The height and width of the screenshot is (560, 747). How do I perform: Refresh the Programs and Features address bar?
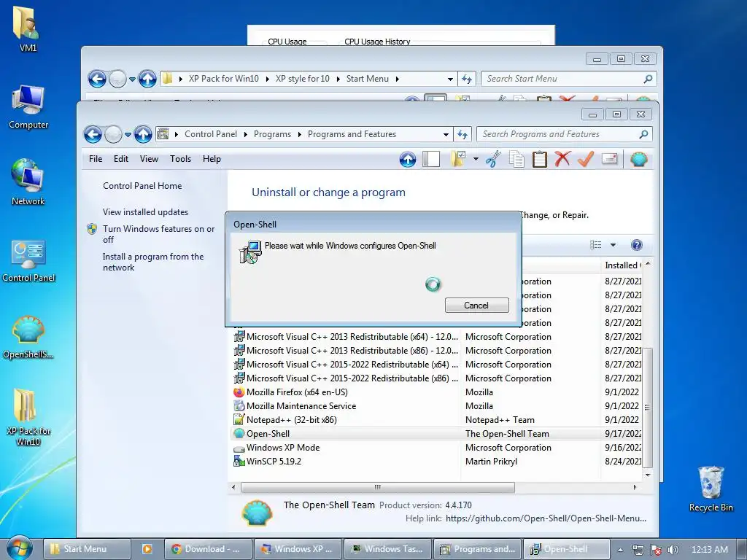coord(462,134)
